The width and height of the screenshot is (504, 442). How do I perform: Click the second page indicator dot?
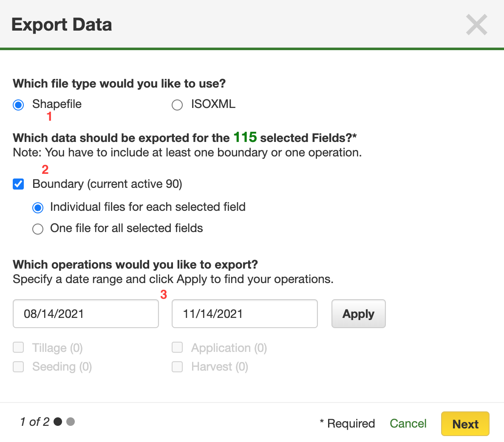71,422
